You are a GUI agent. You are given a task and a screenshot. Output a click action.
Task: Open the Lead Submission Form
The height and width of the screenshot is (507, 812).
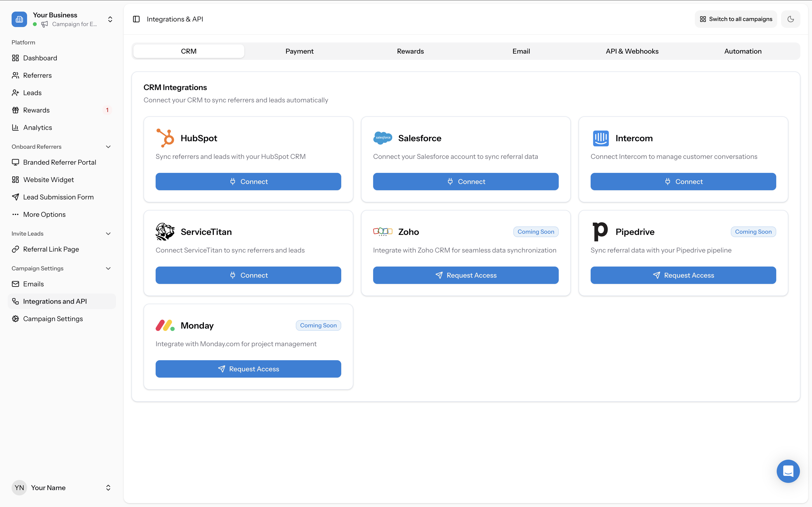click(x=58, y=197)
